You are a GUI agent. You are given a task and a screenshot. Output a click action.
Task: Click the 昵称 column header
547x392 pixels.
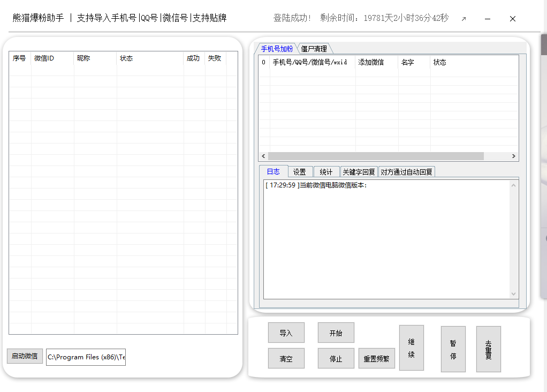pos(95,58)
